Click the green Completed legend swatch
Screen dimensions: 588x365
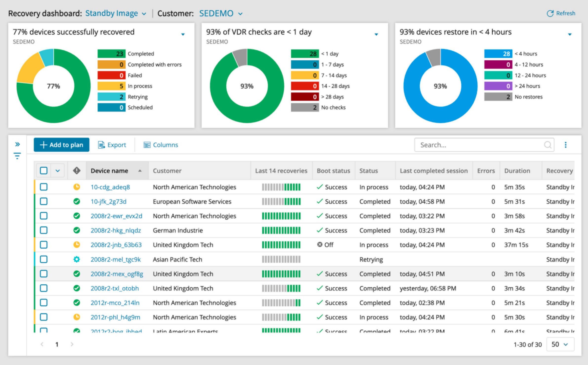tap(111, 54)
